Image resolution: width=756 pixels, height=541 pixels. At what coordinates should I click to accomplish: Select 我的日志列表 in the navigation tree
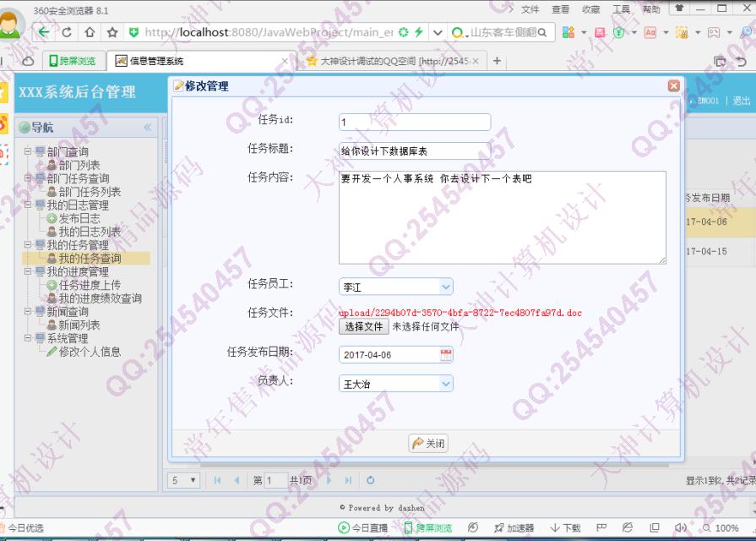(90, 232)
